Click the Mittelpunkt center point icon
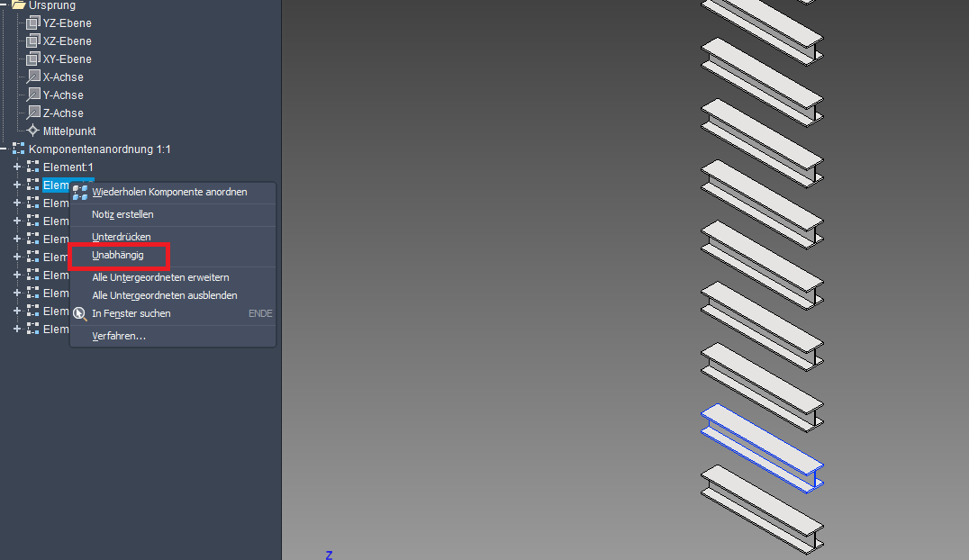 tap(32, 131)
